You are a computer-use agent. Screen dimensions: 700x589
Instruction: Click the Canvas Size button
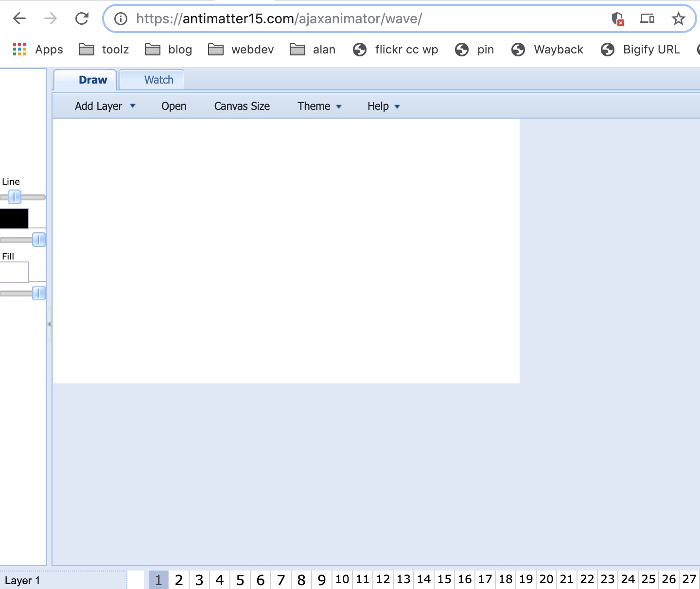coord(242,106)
